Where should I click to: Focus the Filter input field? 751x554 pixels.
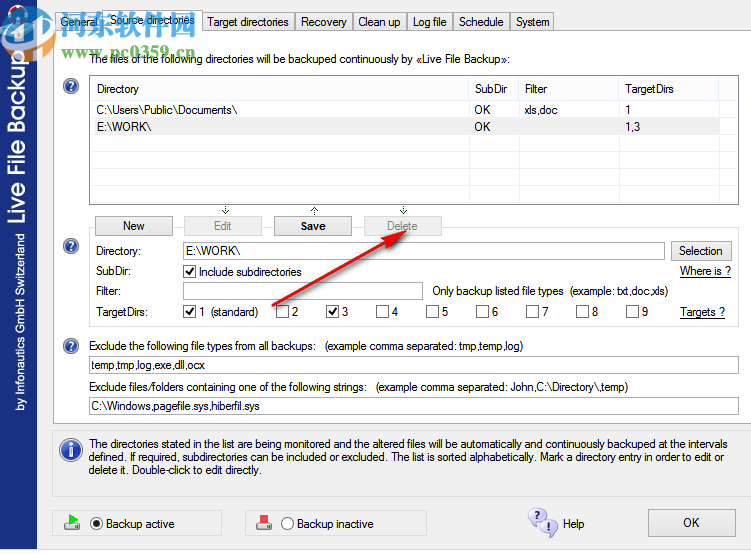[303, 291]
